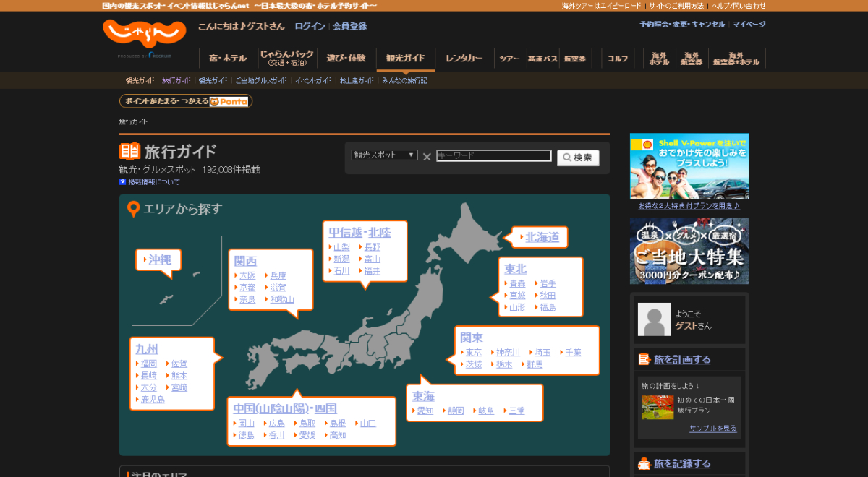Choose 愛知 prefecture
This screenshot has height=477, width=868.
[425, 411]
